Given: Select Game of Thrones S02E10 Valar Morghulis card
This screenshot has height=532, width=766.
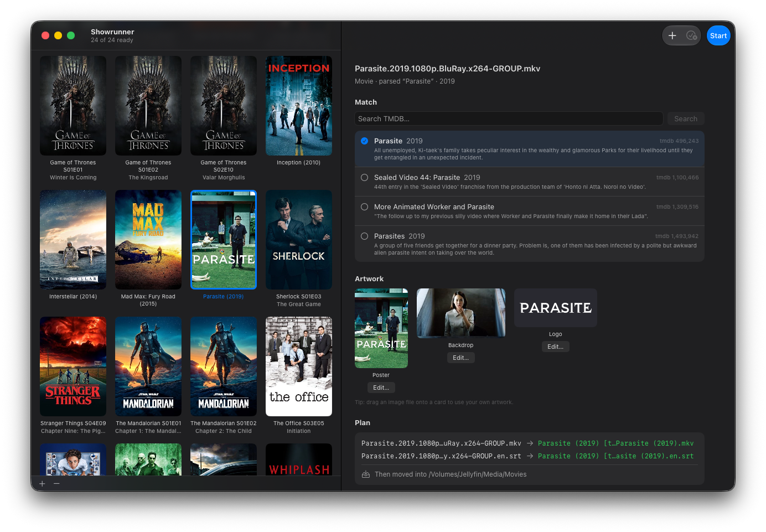Looking at the screenshot, I should (224, 106).
